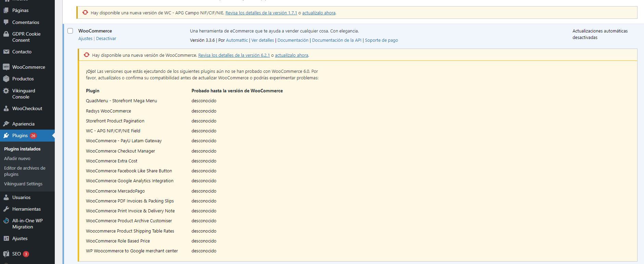Screen dimensions: 644x264
Task: Click the update icon in WooCommerce notice
Action: tap(87, 55)
